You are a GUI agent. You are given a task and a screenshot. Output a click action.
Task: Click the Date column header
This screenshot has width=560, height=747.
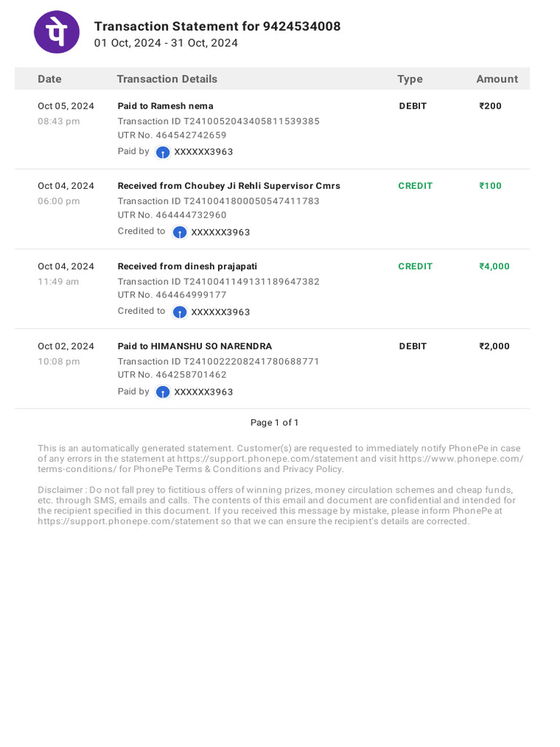(50, 79)
